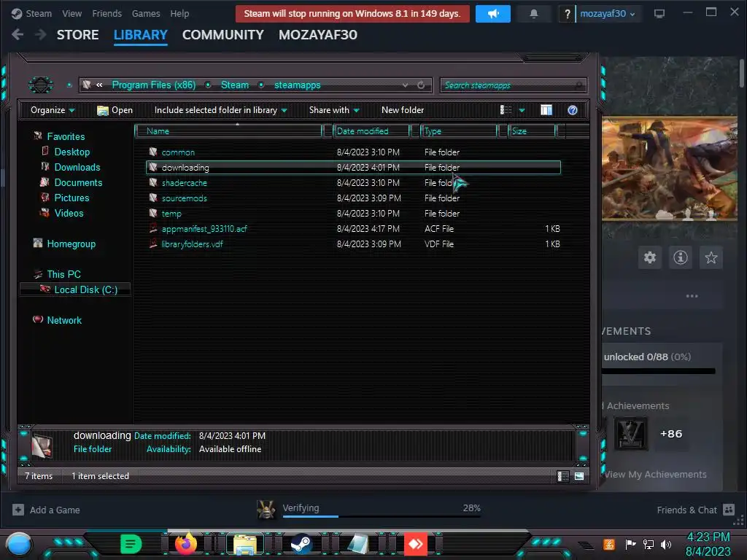Open the three dots more options
This screenshot has width=747, height=560.
tap(692, 296)
